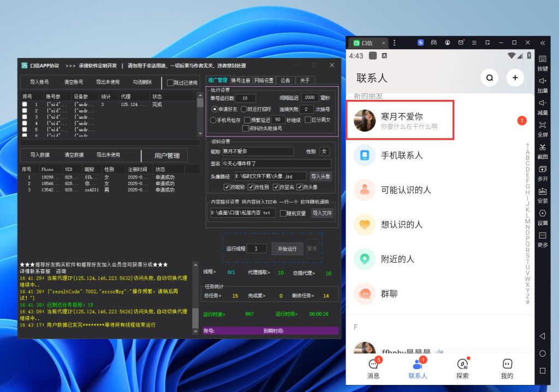
Task: Open 附近的人 nearby people icon
Action: pos(364,259)
